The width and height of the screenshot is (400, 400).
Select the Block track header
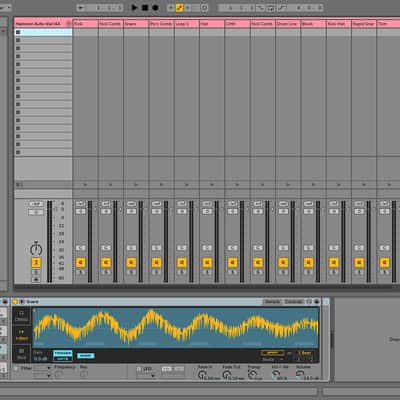(313, 24)
